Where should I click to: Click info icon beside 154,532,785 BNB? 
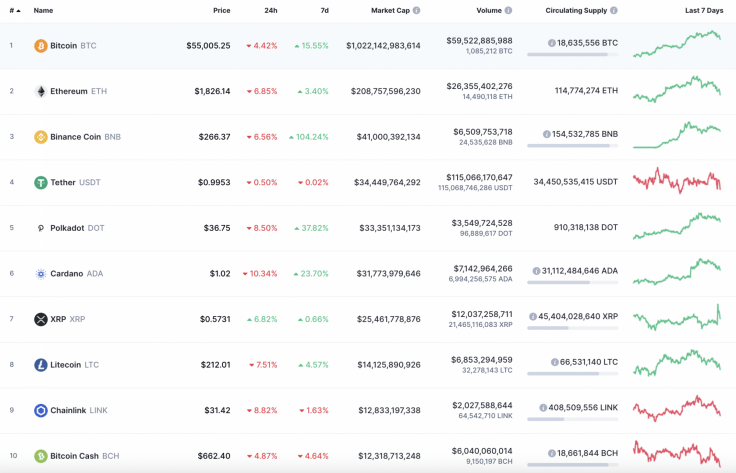(x=546, y=134)
